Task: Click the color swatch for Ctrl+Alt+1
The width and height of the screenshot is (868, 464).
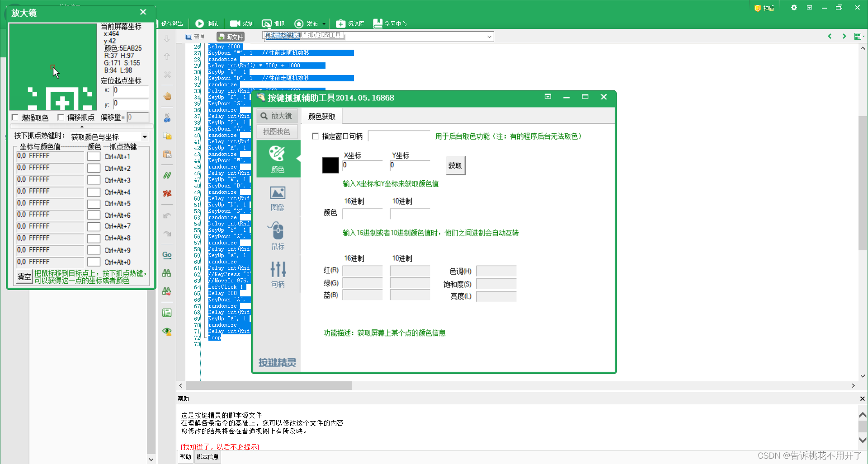Action: pyautogui.click(x=94, y=157)
